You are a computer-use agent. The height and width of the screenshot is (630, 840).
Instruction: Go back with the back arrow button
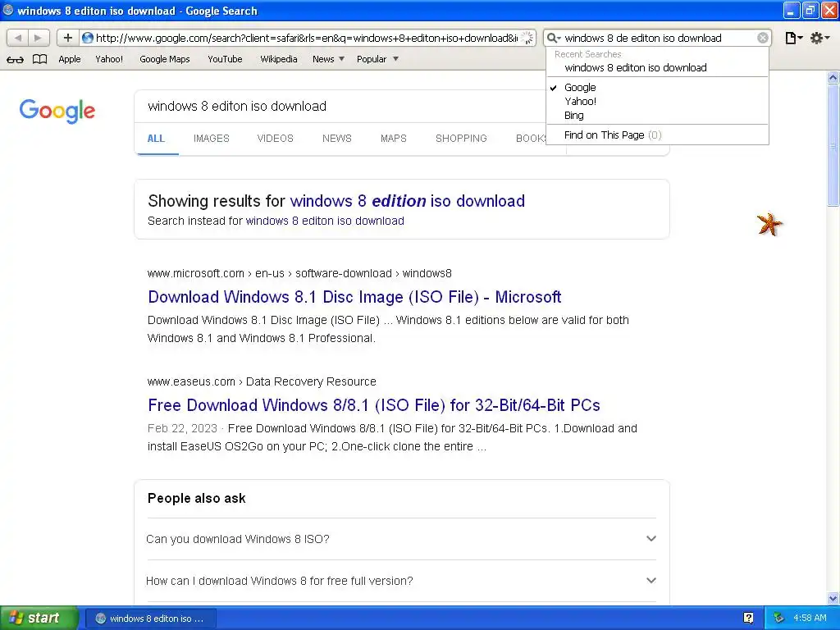(18, 38)
